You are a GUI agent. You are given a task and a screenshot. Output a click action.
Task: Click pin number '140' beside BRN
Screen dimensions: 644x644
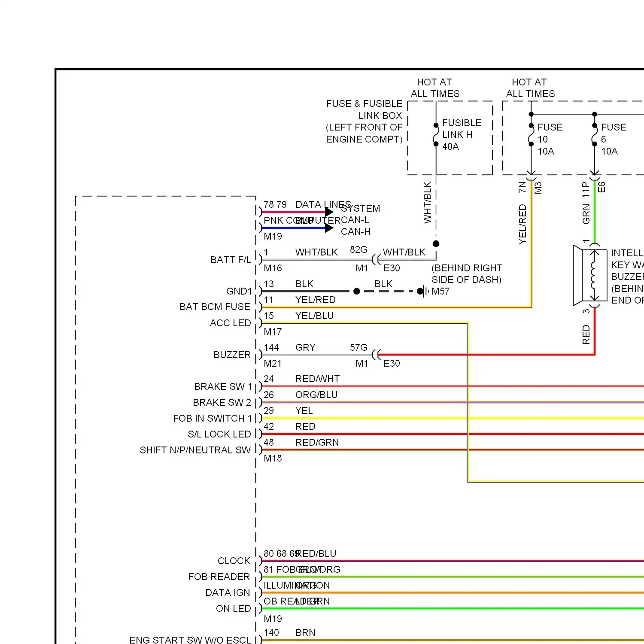271,632
